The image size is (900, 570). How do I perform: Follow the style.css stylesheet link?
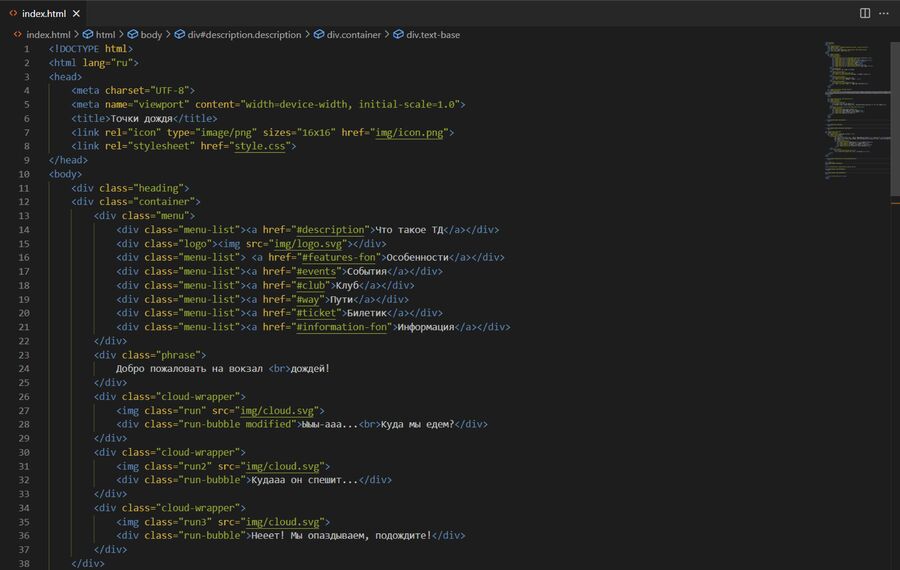[260, 146]
